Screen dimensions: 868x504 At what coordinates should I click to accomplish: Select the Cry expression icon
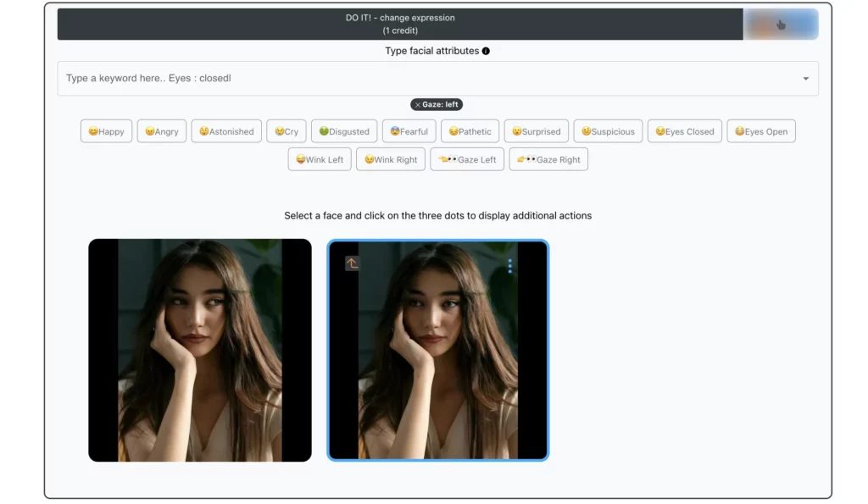[286, 131]
